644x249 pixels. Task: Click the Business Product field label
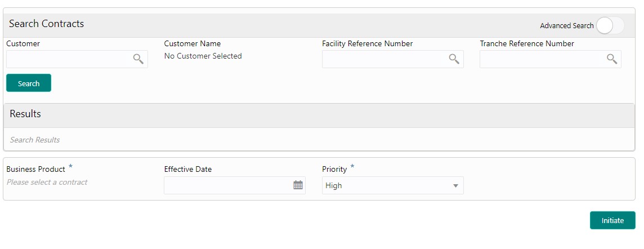[36, 169]
